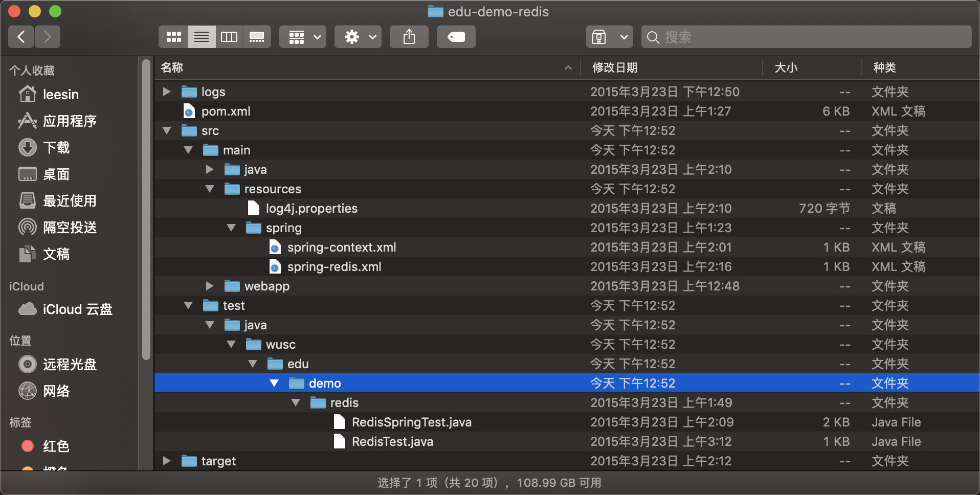This screenshot has height=495, width=980.
Task: Open 下载 folder in sidebar
Action: coord(44,148)
